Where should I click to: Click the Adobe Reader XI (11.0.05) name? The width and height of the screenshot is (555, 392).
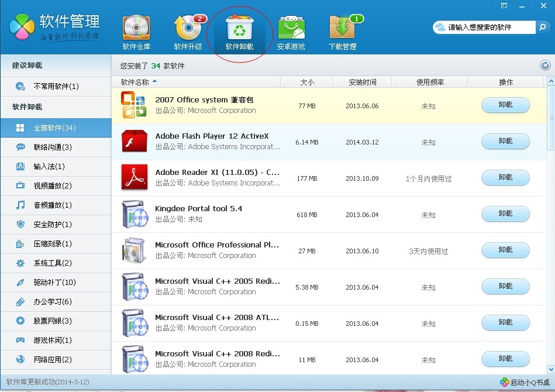(218, 173)
